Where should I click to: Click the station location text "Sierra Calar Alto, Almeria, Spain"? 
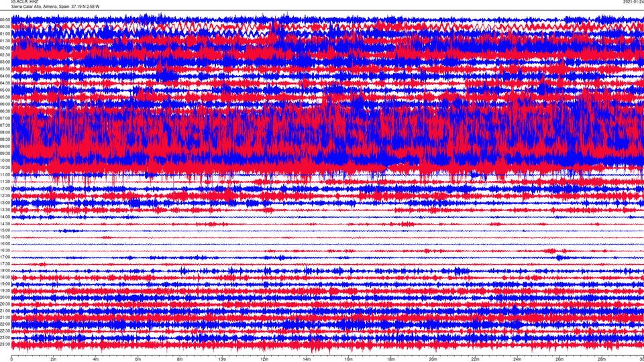click(x=40, y=7)
